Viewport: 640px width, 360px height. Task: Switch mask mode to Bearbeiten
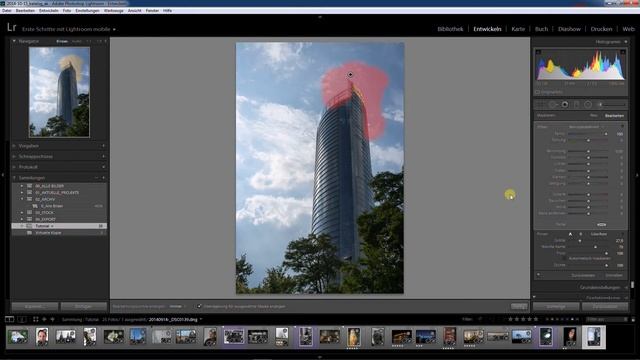[x=614, y=116]
